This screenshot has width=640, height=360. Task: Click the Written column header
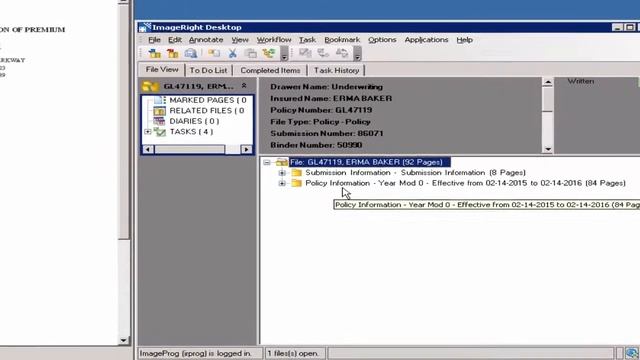tap(581, 81)
